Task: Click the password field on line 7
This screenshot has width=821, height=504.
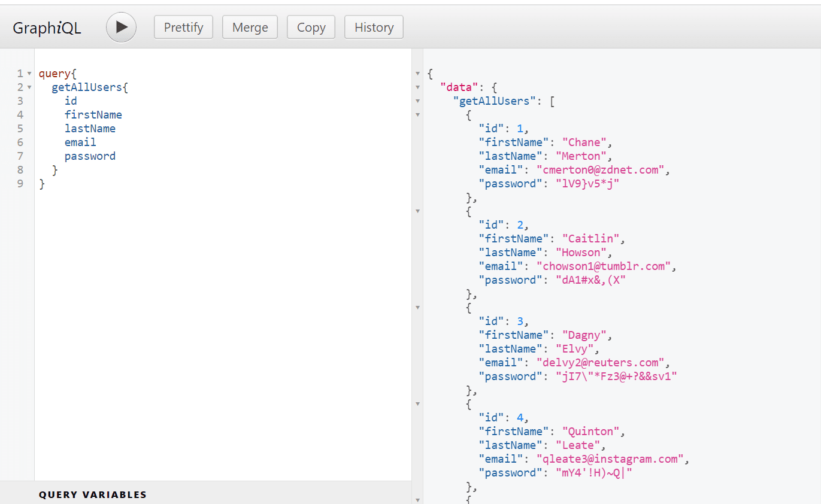Action: (90, 156)
